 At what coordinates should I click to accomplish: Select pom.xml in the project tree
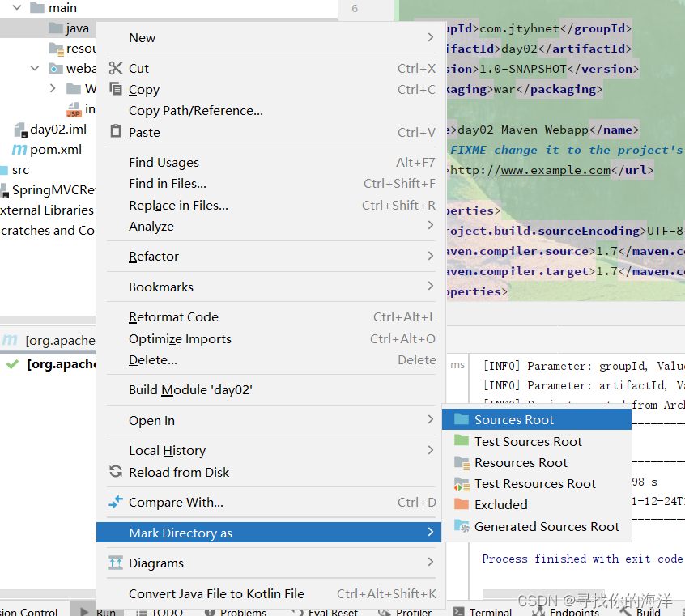pyautogui.click(x=56, y=150)
